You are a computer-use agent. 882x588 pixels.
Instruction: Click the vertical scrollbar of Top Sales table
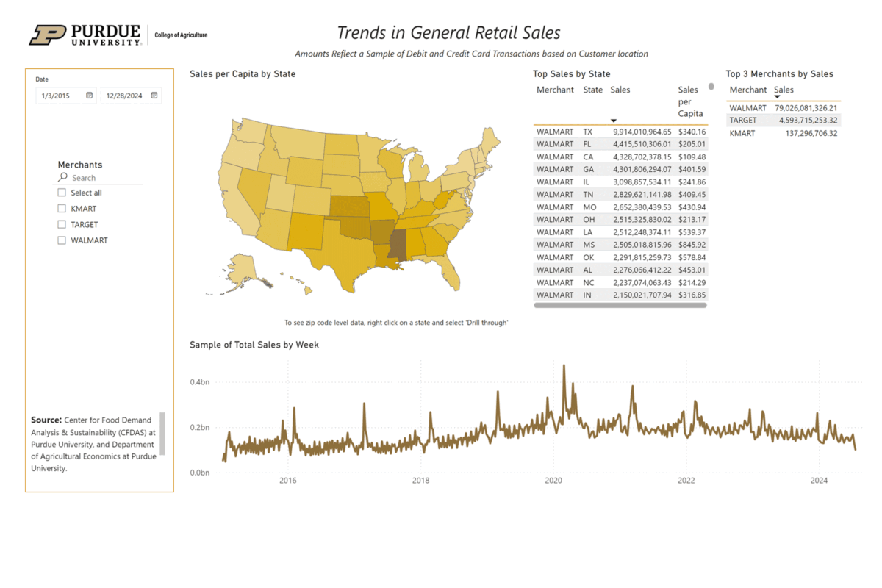711,87
